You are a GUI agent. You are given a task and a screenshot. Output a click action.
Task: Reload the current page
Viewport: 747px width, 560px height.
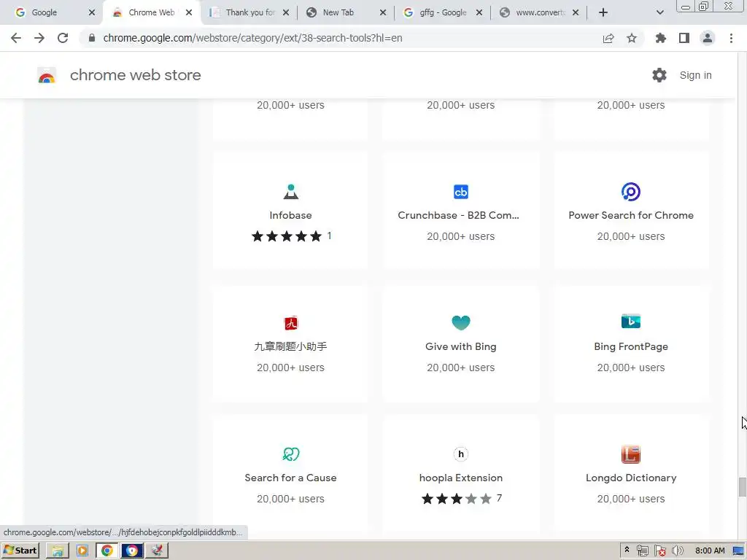point(63,38)
